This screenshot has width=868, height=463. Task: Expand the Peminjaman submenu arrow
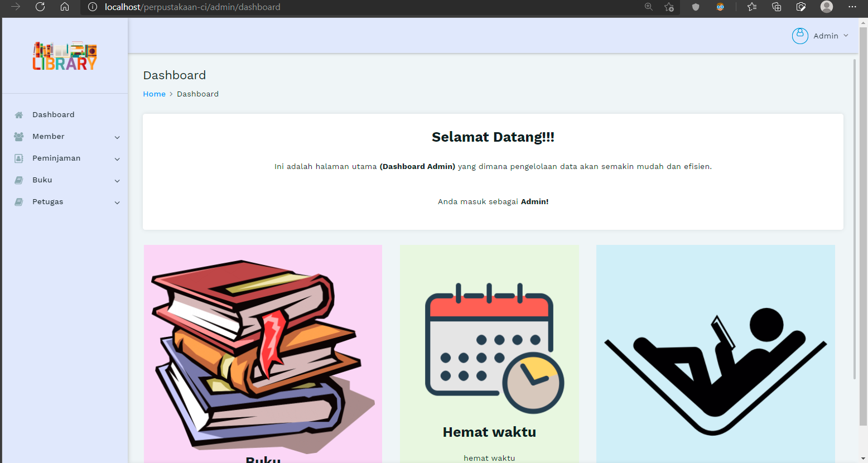[117, 159]
